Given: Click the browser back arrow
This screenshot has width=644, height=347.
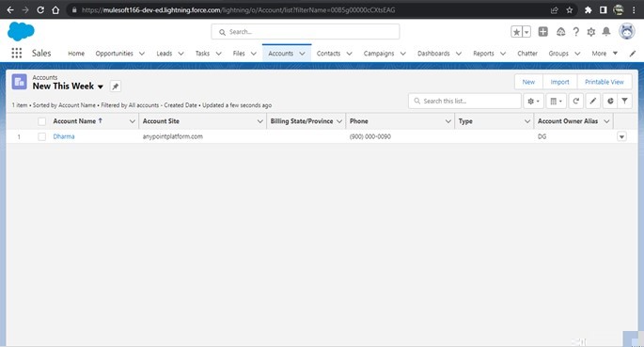Looking at the screenshot, I should coord(9,9).
